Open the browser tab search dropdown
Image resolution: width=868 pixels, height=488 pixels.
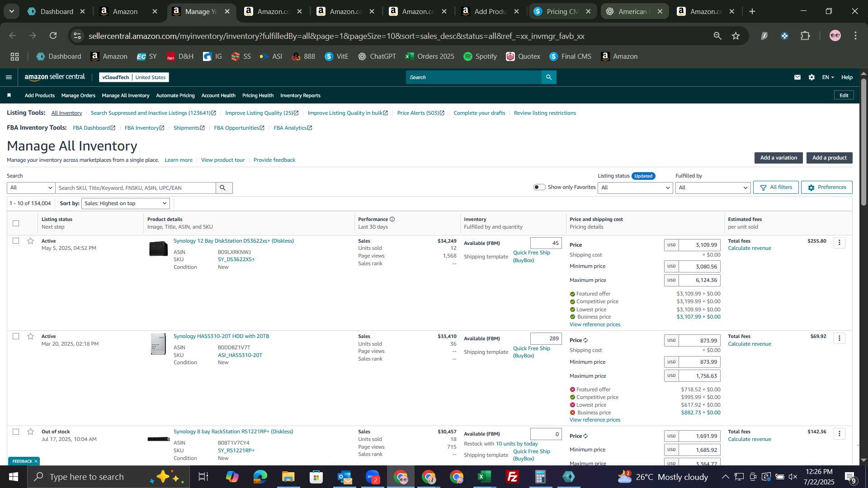click(x=11, y=11)
